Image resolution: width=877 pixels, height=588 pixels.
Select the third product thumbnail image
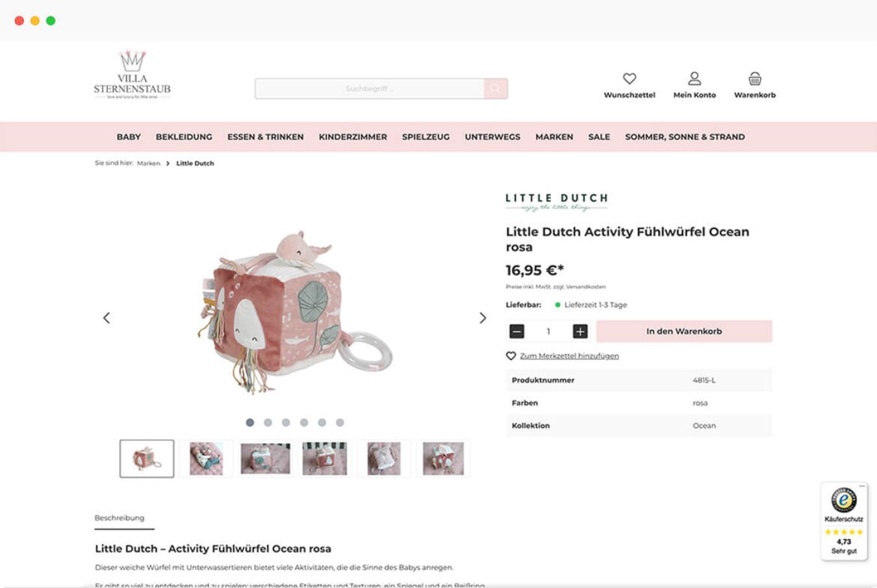(265, 458)
